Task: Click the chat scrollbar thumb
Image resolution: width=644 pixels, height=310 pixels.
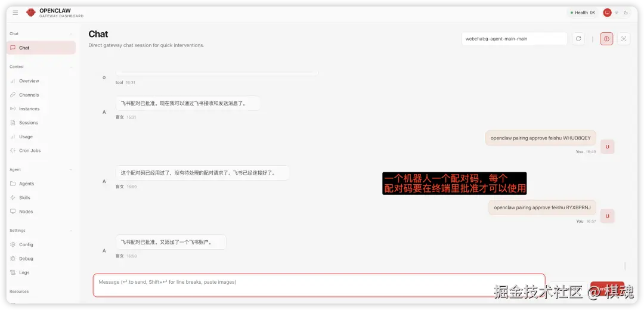Action: pos(625,266)
